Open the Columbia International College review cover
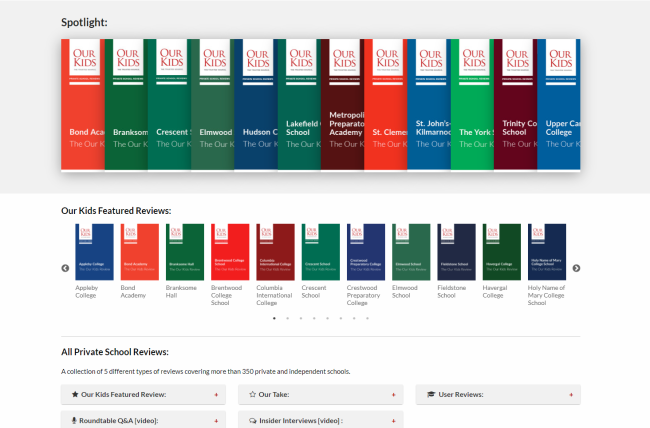Image resolution: width=650 pixels, height=428 pixels. click(x=275, y=252)
